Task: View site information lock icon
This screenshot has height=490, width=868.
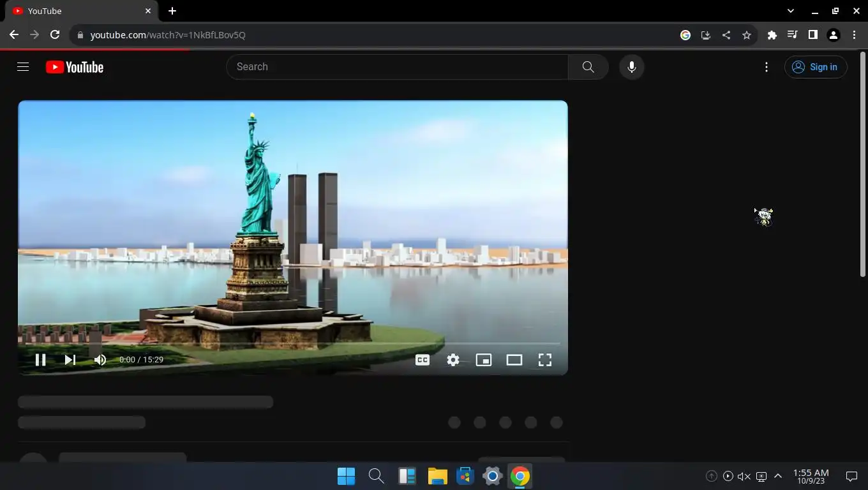Action: tap(80, 35)
